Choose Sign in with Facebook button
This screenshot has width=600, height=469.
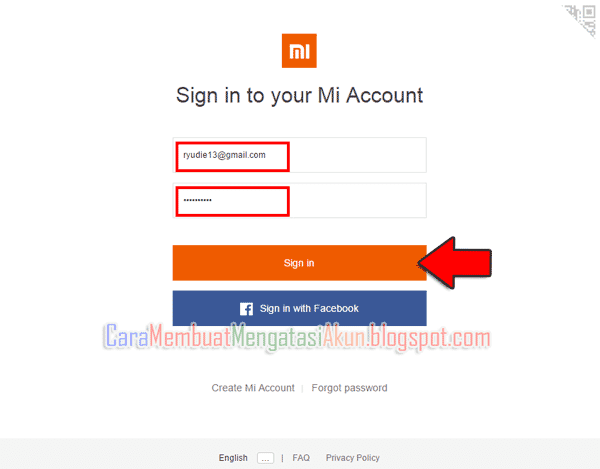coord(300,308)
